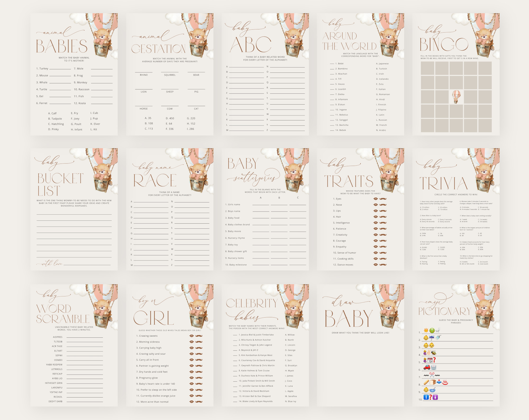Click the bottom-right bingo square

485,125
